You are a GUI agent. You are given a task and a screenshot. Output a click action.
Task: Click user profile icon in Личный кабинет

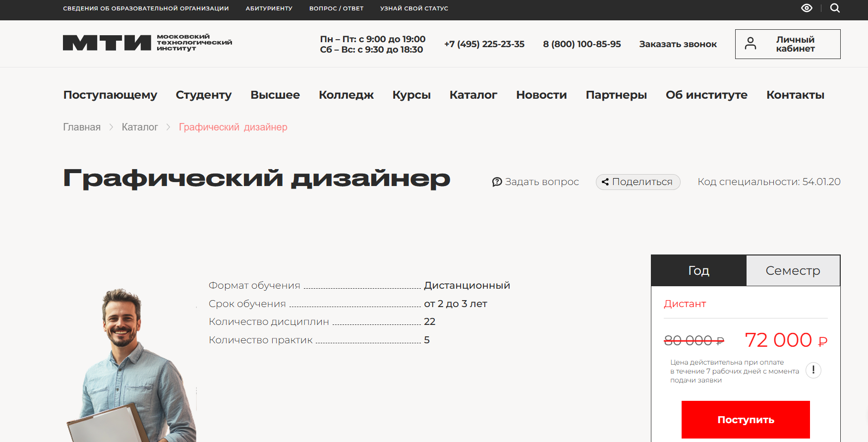(751, 44)
